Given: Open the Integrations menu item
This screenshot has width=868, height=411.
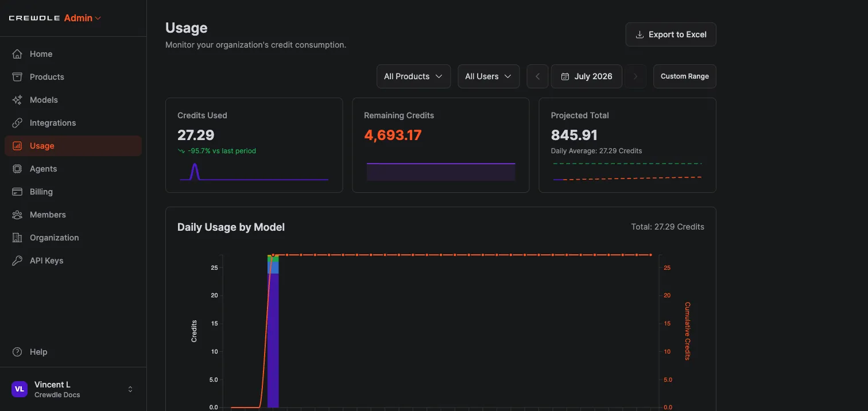Looking at the screenshot, I should [73, 123].
